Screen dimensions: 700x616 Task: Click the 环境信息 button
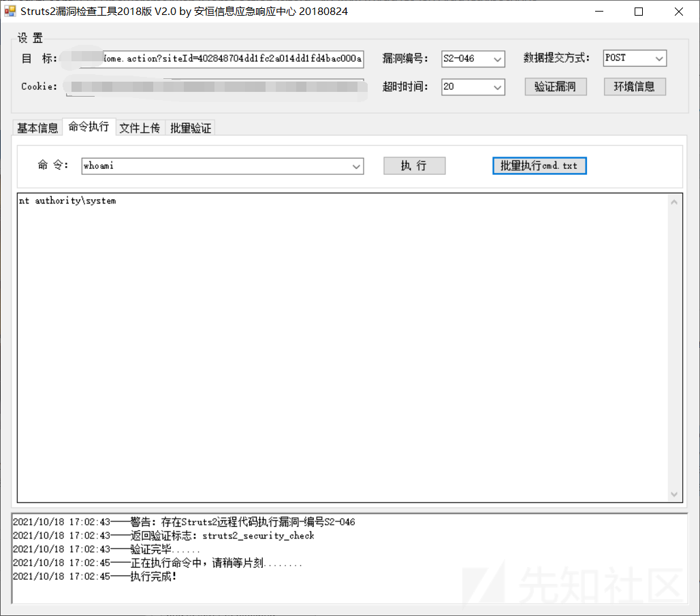[x=635, y=86]
